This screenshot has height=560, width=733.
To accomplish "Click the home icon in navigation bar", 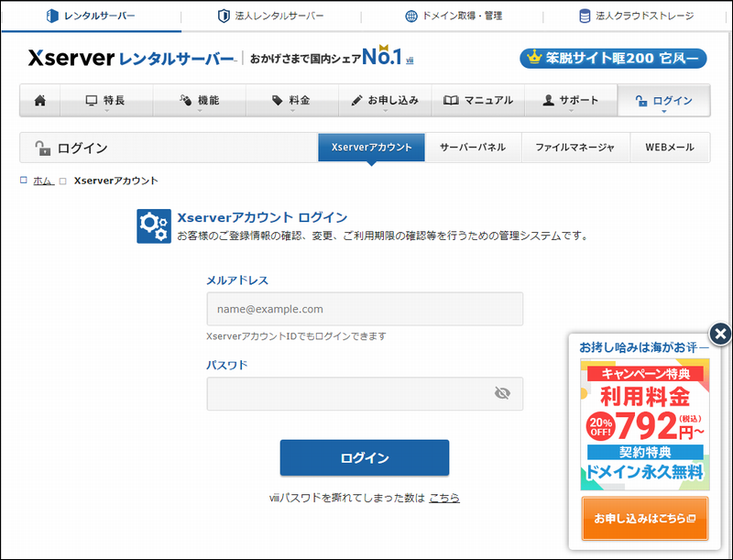I will (39, 101).
